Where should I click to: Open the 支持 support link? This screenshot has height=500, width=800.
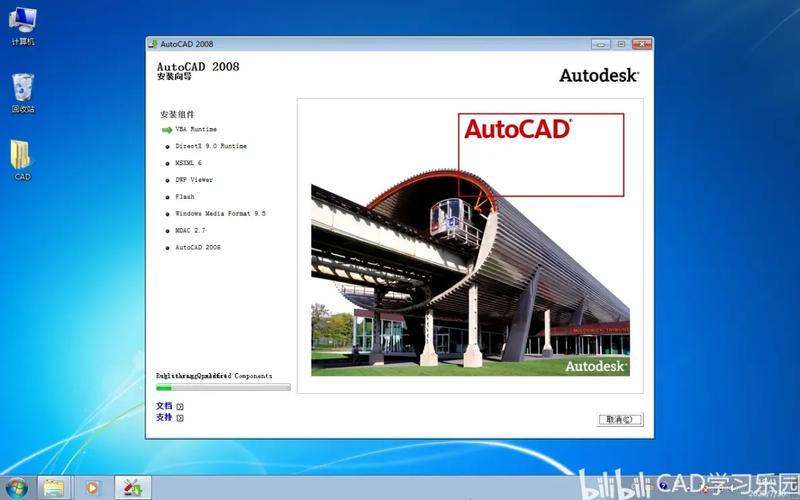point(164,417)
